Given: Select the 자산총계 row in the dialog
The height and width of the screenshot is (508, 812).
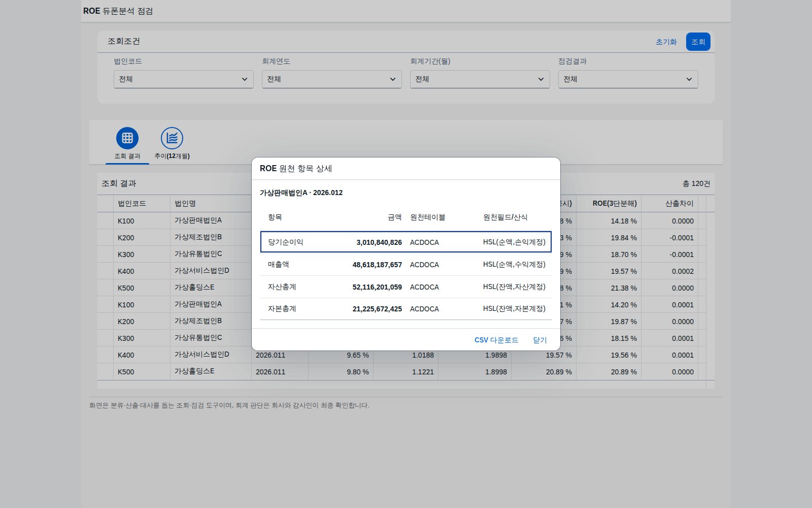Looking at the screenshot, I should tap(406, 287).
